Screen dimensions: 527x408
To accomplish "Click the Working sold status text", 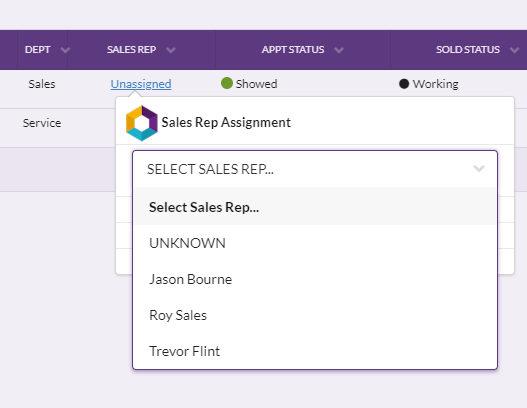I will pos(436,84).
